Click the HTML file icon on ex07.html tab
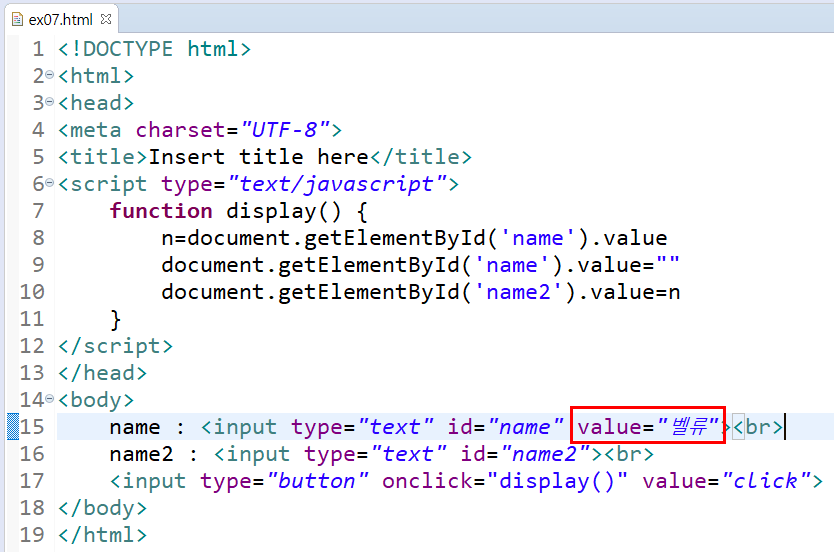The height and width of the screenshot is (552, 834). (x=18, y=20)
